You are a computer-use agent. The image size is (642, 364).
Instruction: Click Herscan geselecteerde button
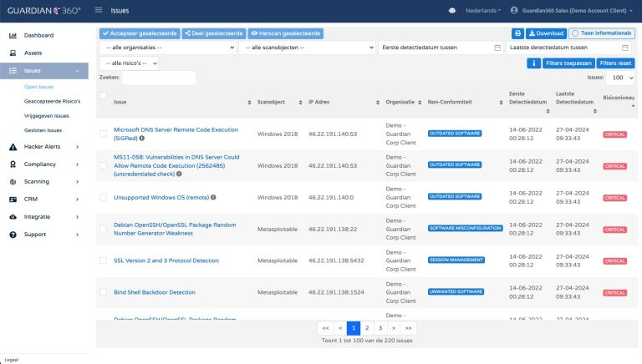285,33
